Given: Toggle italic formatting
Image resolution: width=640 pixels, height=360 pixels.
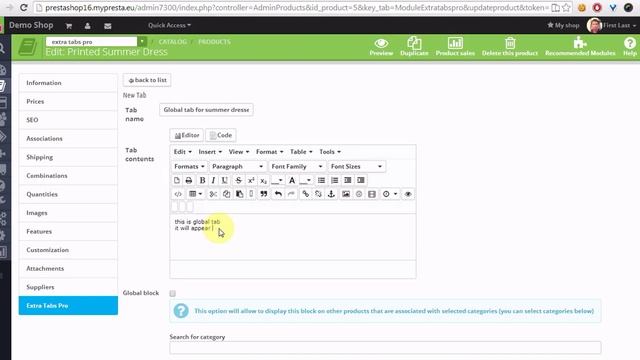Looking at the screenshot, I should point(213,180).
